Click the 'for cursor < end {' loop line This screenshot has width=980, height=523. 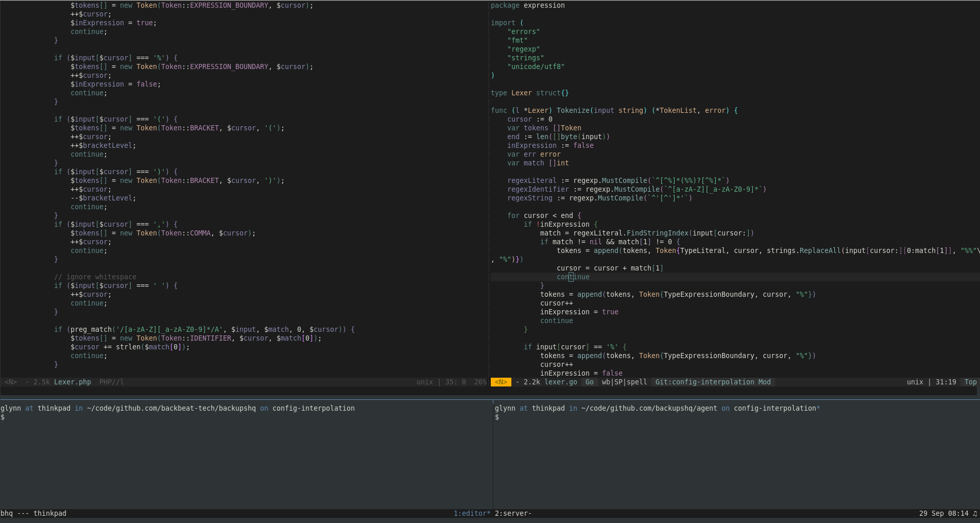[544, 215]
